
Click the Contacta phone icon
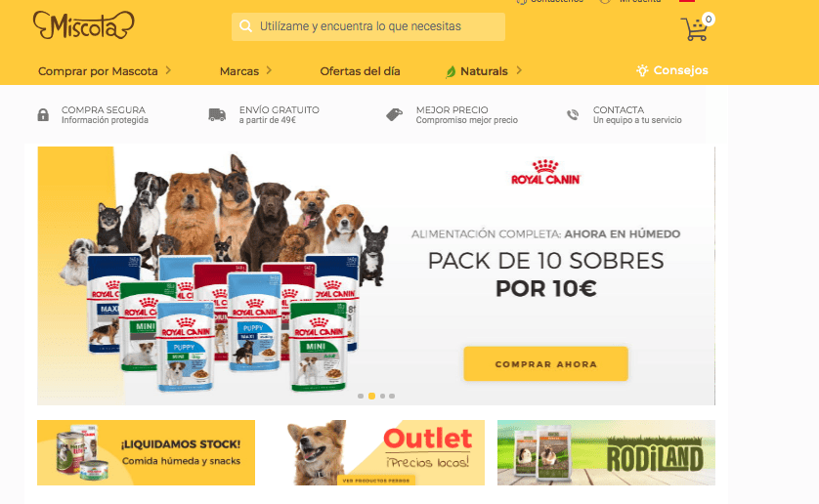(x=573, y=114)
